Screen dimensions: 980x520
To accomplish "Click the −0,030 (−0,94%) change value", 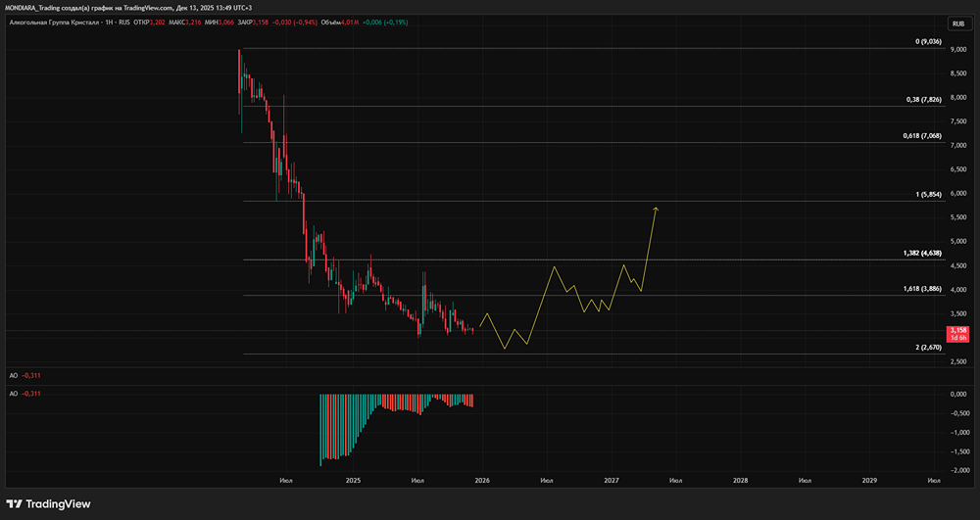I will 295,23.
